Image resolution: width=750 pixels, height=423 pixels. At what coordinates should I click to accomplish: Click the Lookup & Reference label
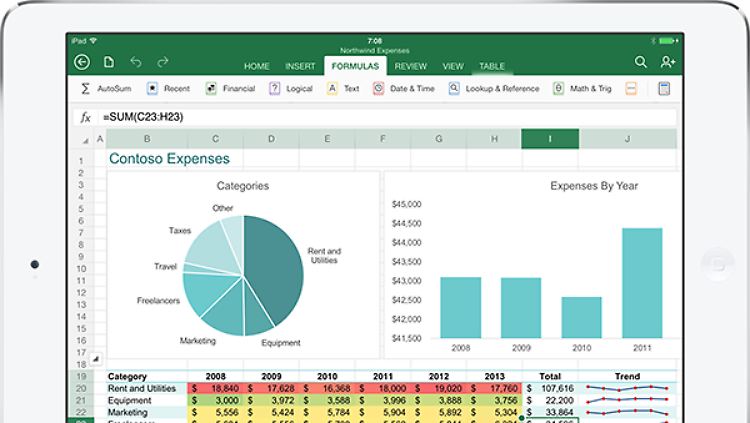pos(502,89)
